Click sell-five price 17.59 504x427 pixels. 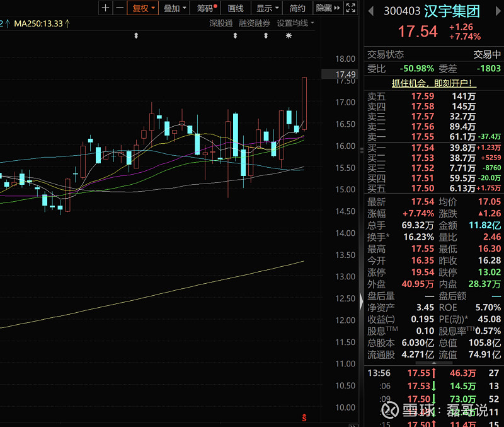click(x=423, y=97)
